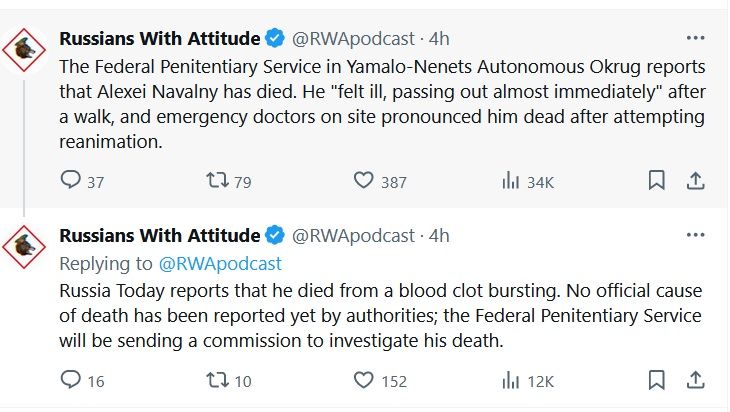Like the second tweet with 152 likes
The width and height of the screenshot is (730, 412).
click(364, 380)
